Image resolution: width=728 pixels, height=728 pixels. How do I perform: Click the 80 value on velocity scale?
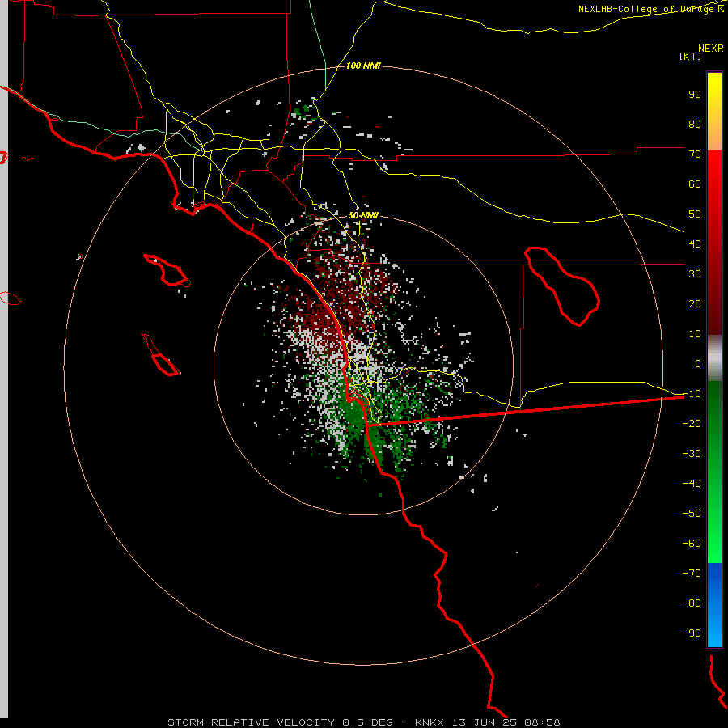pyautogui.click(x=695, y=124)
